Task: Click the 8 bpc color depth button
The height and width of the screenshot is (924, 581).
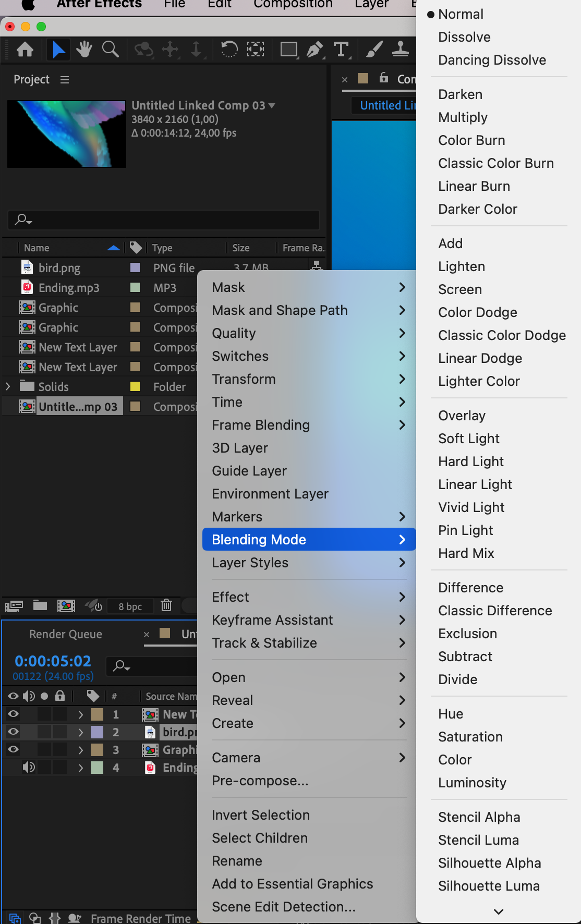Action: click(x=130, y=606)
